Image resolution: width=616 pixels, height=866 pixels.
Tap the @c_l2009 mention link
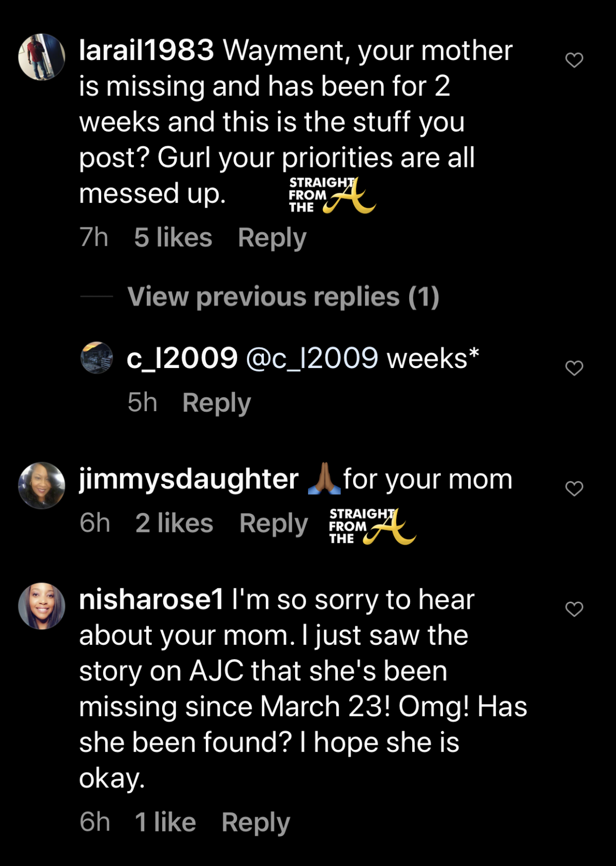312,358
